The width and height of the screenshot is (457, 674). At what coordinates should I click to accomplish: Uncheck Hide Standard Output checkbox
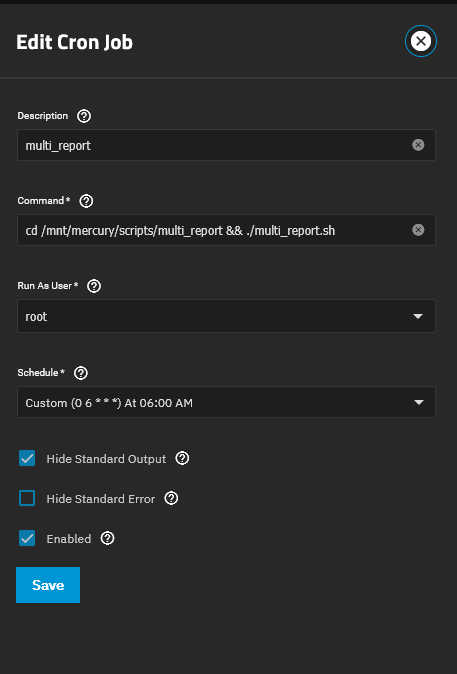27,459
